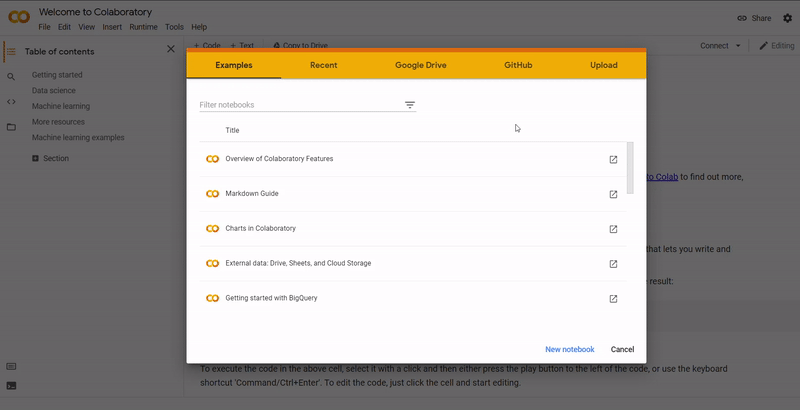Go to Machine learning in table of contents
Screen dimensions: 800x410
click(61, 106)
